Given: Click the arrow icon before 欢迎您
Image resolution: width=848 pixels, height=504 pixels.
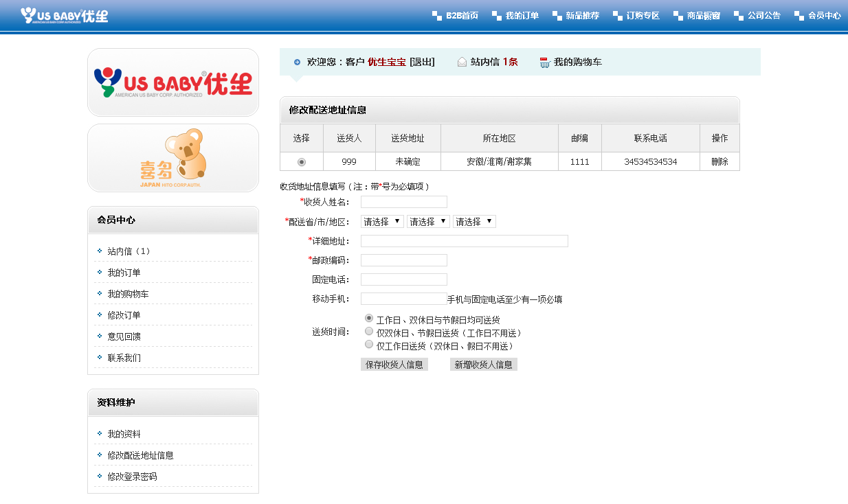Looking at the screenshot, I should 297,62.
